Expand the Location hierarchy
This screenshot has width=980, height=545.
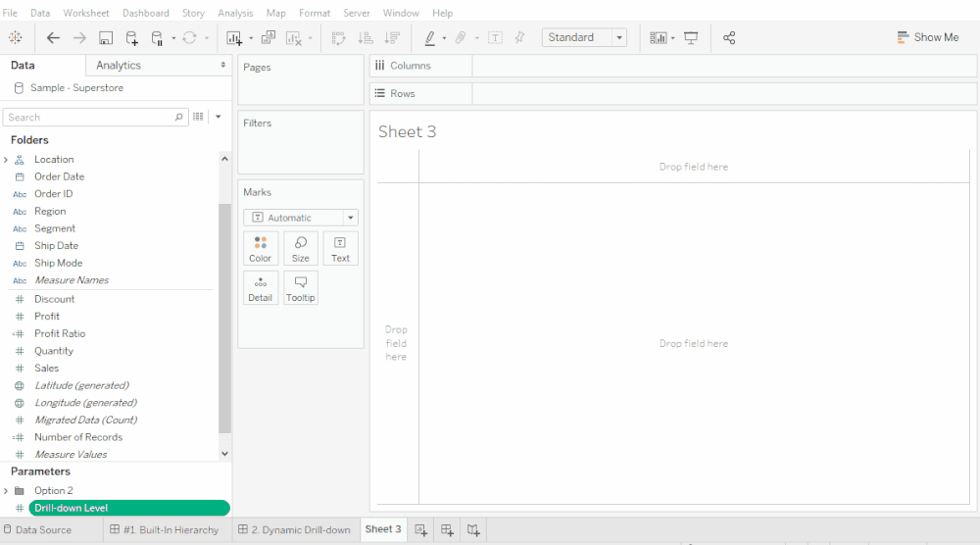click(x=6, y=160)
